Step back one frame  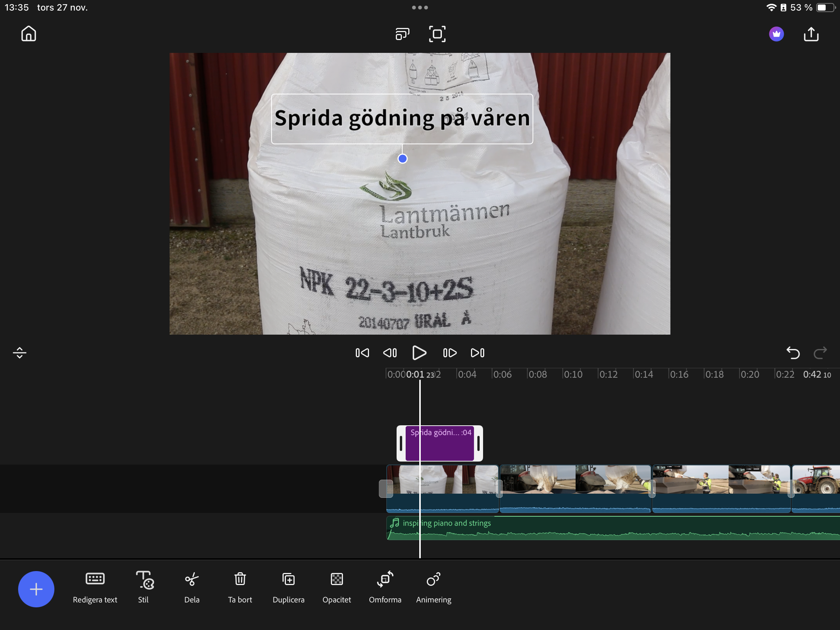tap(390, 353)
